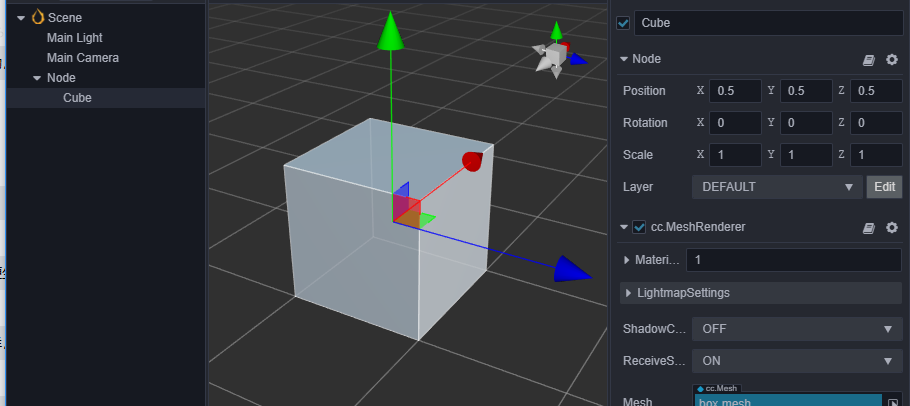The width and height of the screenshot is (910, 406).
Task: Click the locate button beside box.mesh
Action: (893, 401)
